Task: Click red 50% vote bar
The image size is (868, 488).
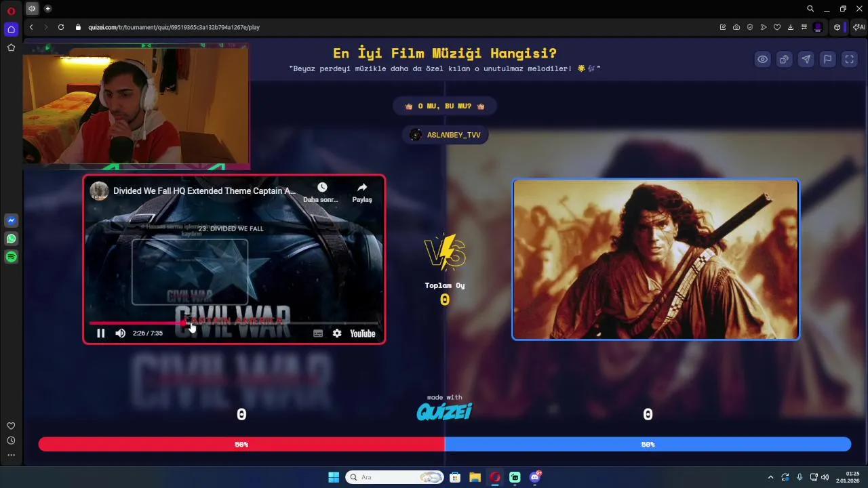Action: (241, 445)
